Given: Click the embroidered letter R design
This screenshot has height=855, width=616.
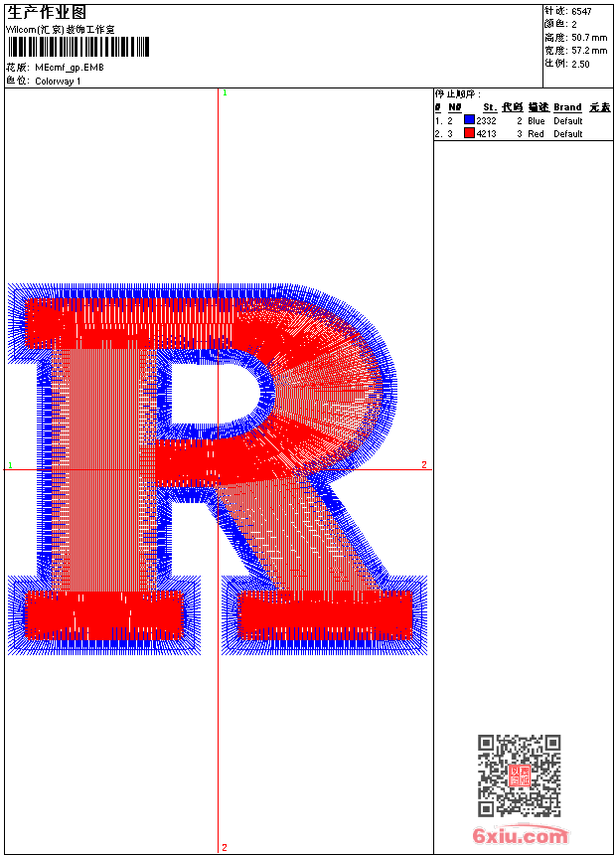Looking at the screenshot, I should (x=218, y=469).
